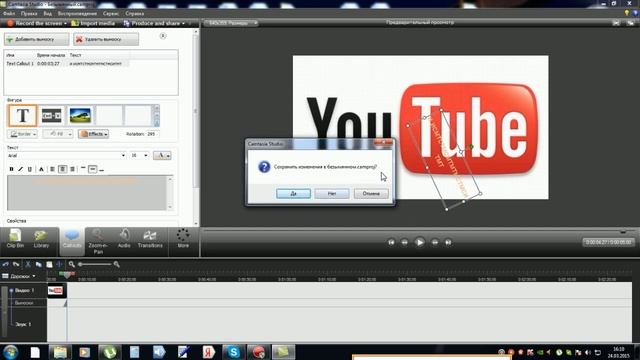Toggle italic text formatting

[x=20, y=169]
